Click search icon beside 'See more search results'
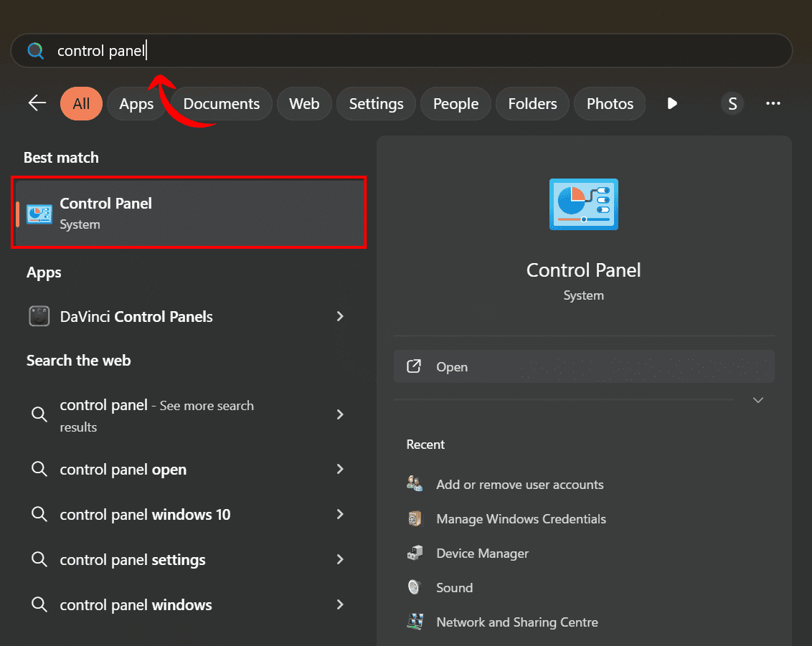Image resolution: width=812 pixels, height=646 pixels. click(39, 414)
